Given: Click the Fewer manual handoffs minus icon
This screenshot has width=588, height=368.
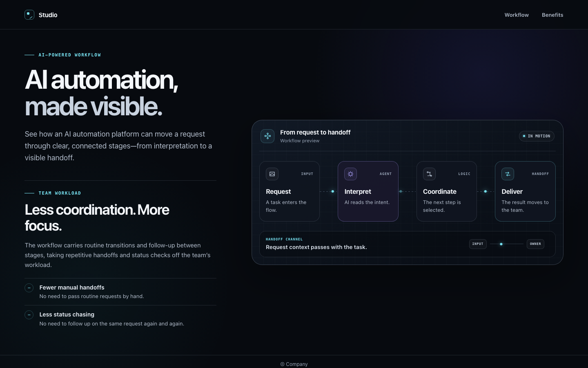Looking at the screenshot, I should [x=29, y=288].
